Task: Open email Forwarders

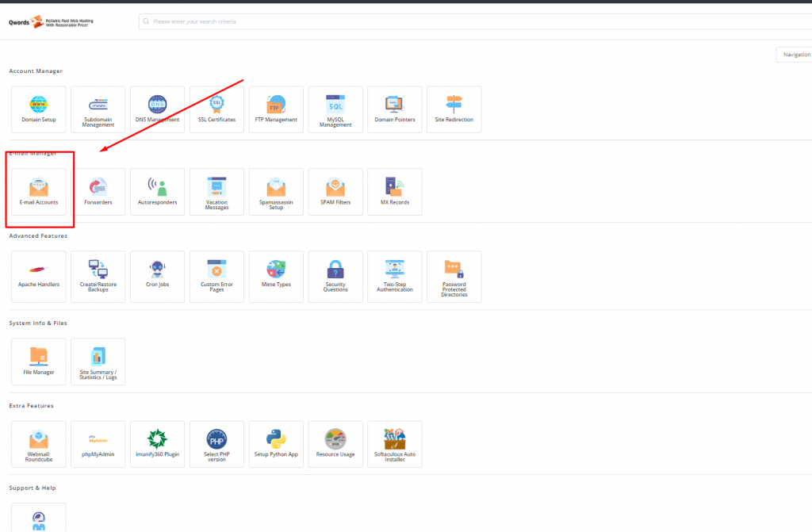Action: point(98,191)
